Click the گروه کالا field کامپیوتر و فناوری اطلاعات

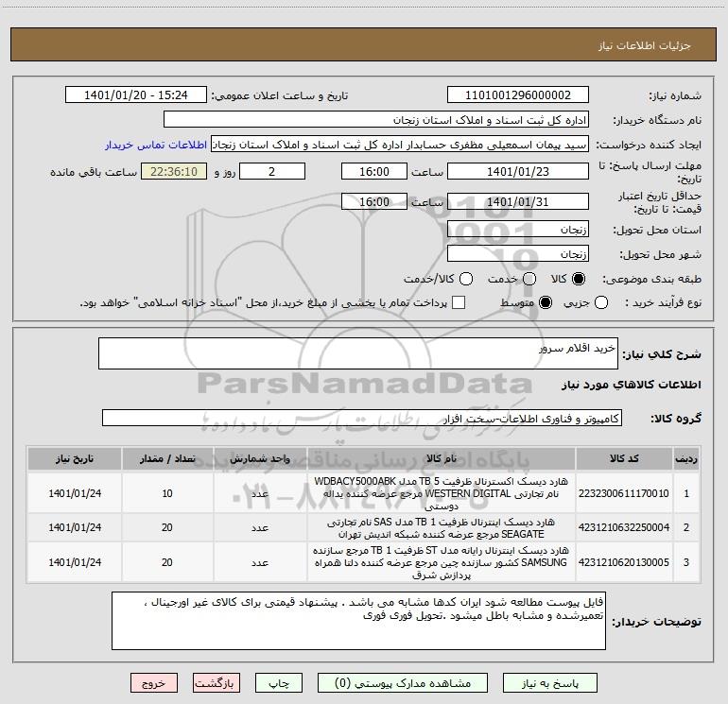pyautogui.click(x=362, y=418)
